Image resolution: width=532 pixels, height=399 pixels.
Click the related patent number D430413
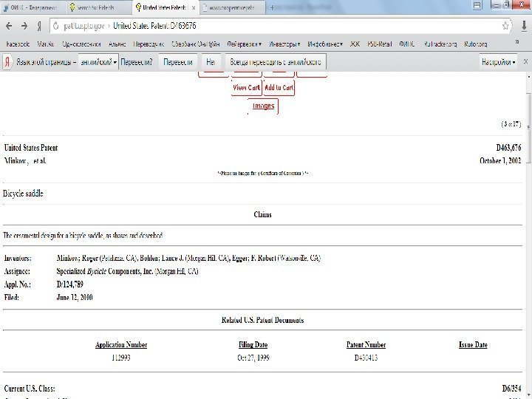tap(366, 358)
